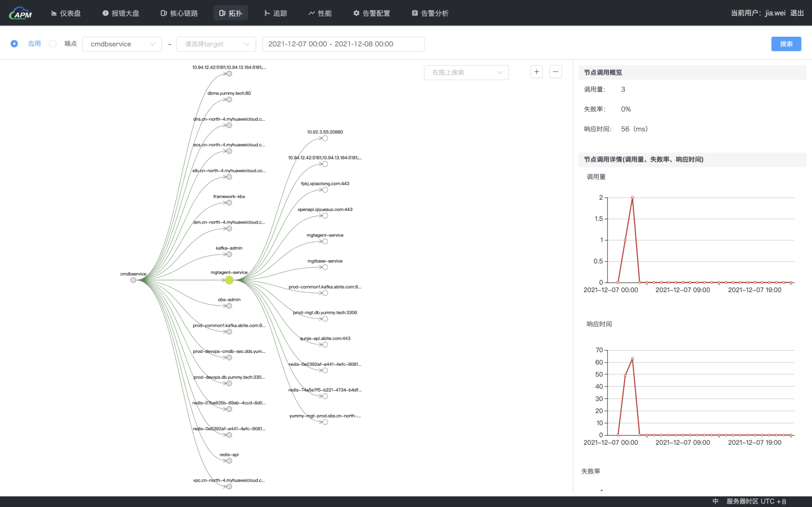Click the 响应时间 56 (ms) value
This screenshot has width=812, height=507.
(634, 129)
